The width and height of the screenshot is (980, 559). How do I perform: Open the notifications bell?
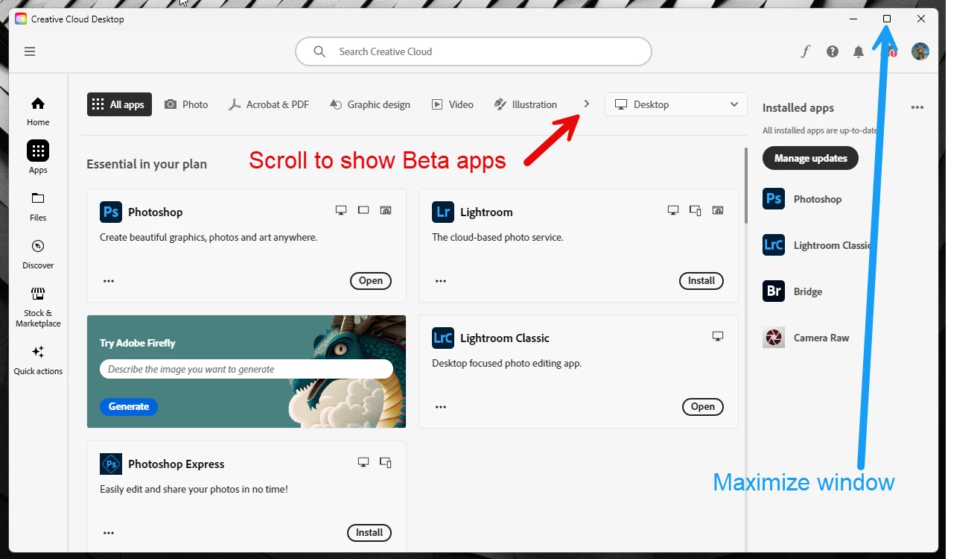pyautogui.click(x=859, y=51)
